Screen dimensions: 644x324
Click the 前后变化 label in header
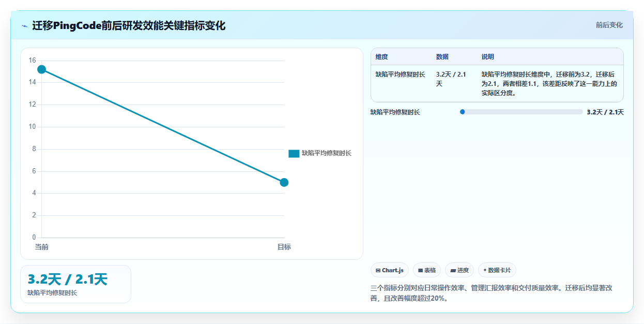click(x=609, y=25)
